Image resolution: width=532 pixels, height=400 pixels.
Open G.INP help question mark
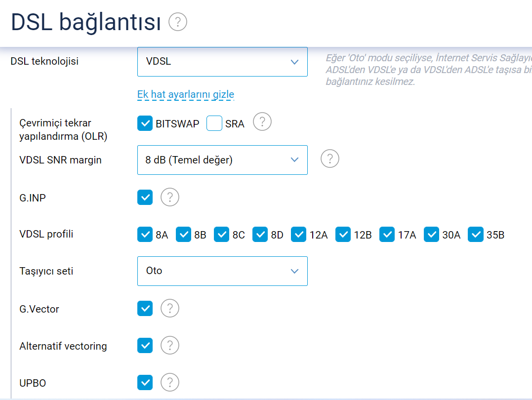coord(169,197)
